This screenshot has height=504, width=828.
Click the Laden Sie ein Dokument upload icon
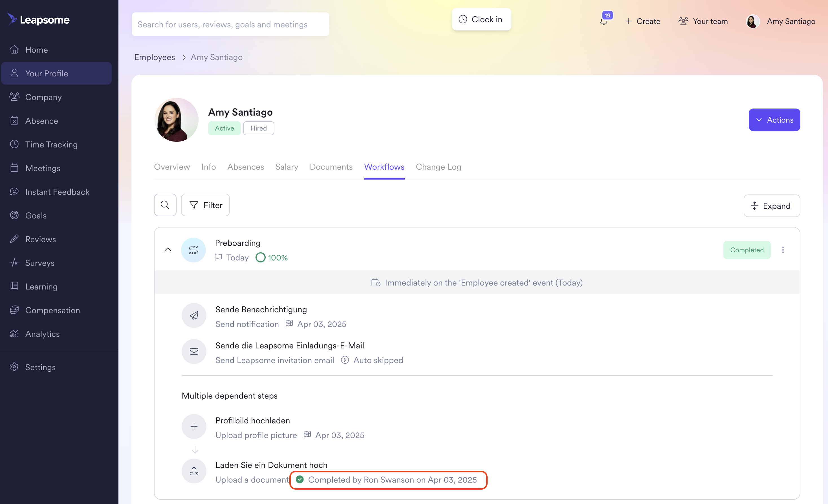(194, 471)
